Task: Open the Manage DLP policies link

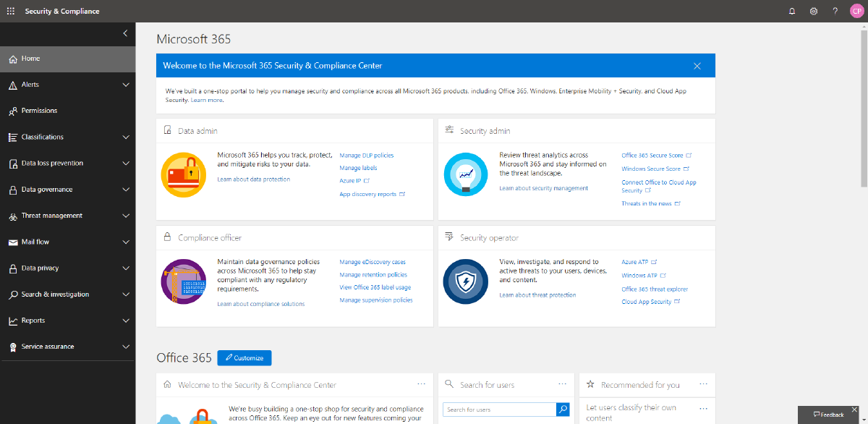Action: pyautogui.click(x=366, y=155)
